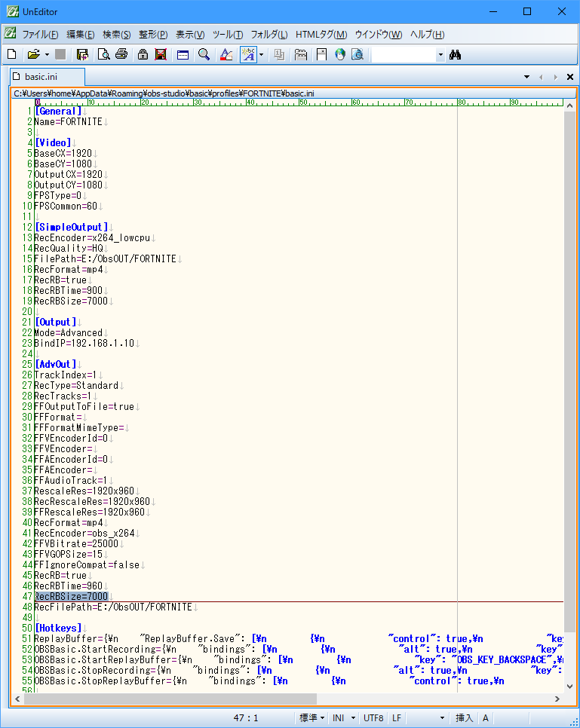Click the binoculars find icon
Image resolution: width=580 pixels, height=728 pixels.
455,55
